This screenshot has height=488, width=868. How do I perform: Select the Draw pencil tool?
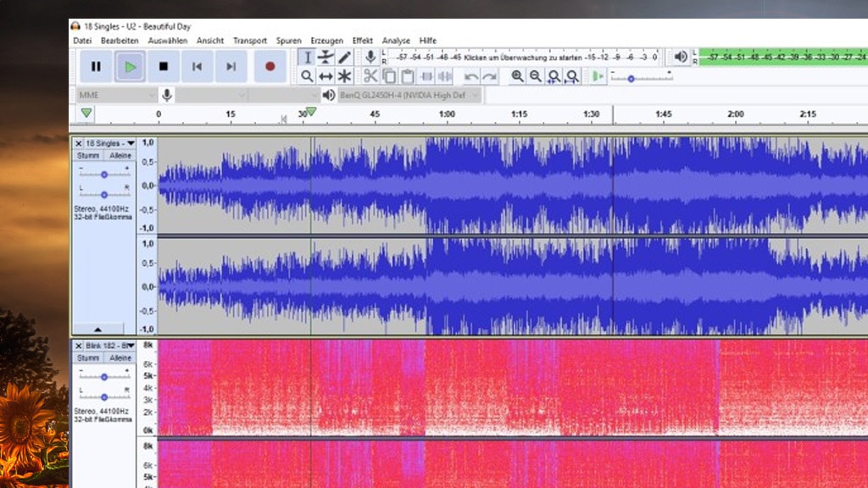345,57
